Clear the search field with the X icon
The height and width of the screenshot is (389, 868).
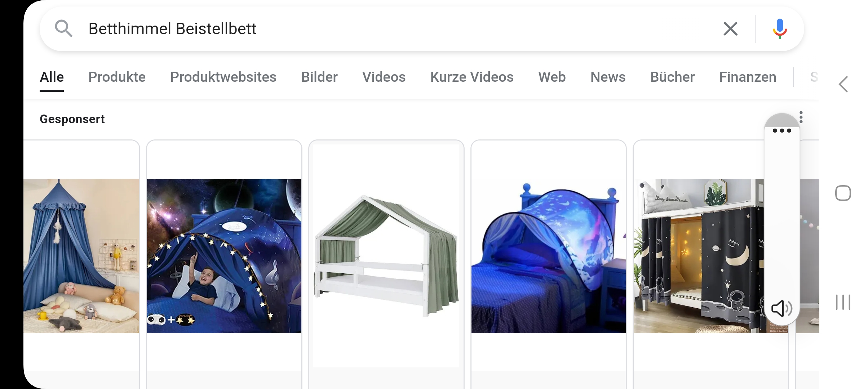(x=730, y=29)
